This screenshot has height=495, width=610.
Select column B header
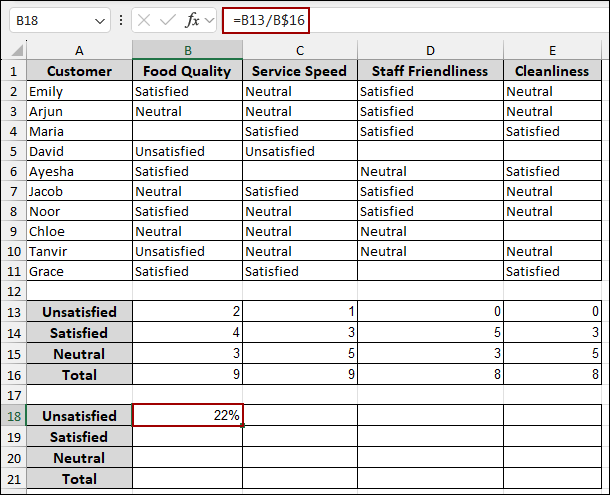pyautogui.click(x=187, y=51)
